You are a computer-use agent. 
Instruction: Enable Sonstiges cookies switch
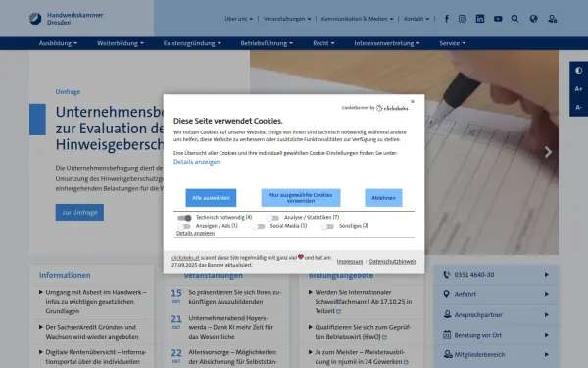[327, 226]
